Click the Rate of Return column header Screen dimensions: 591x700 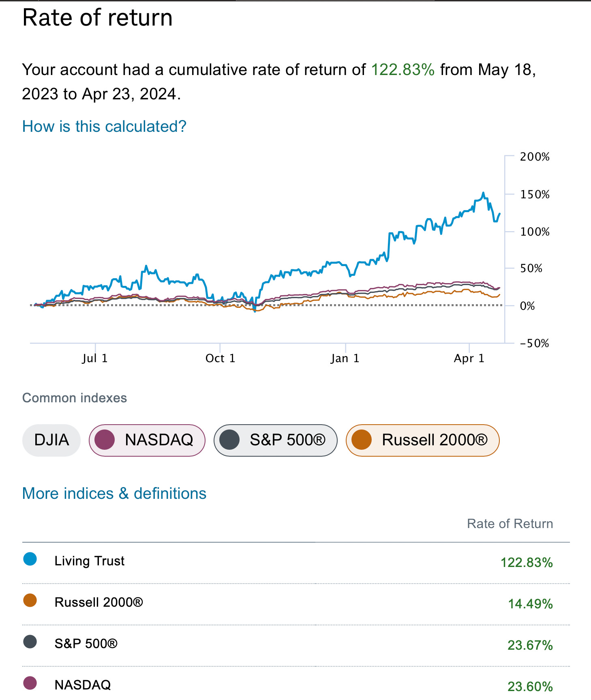coord(510,524)
